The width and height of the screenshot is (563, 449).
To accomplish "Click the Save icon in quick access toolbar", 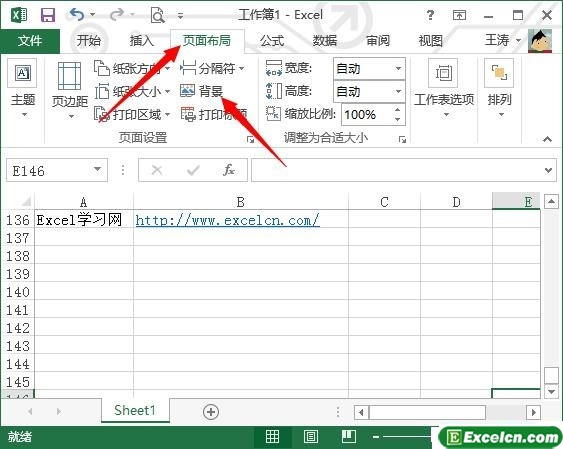I will click(48, 15).
